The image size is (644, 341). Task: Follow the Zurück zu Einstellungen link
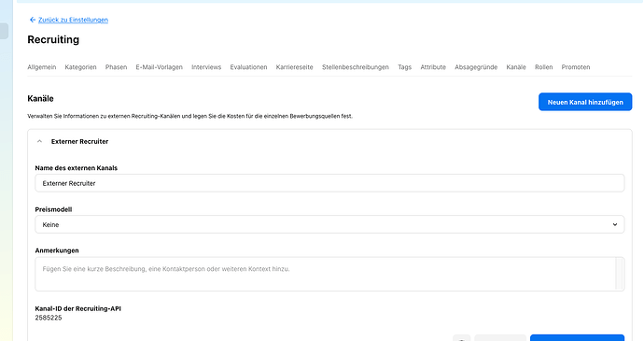pyautogui.click(x=73, y=20)
